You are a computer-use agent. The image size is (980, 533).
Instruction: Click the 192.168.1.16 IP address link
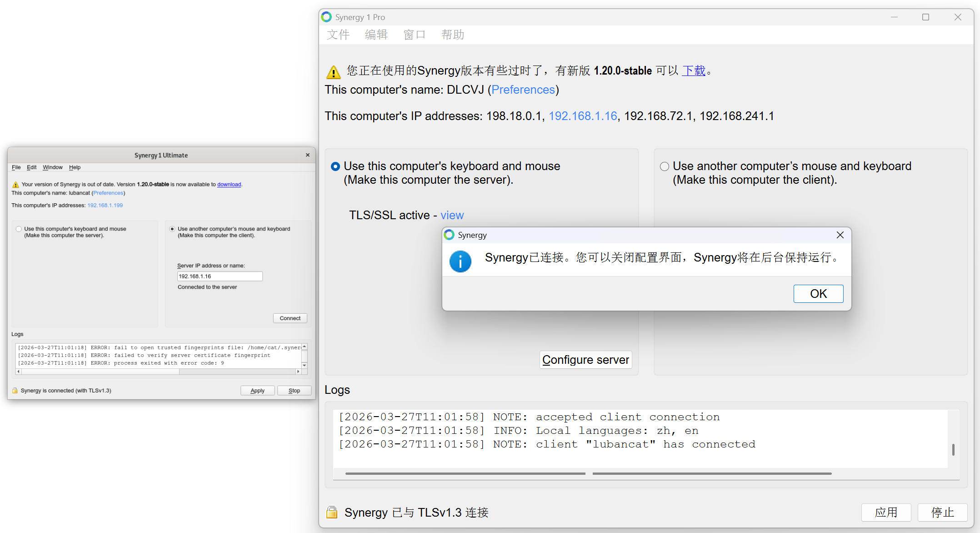click(583, 116)
